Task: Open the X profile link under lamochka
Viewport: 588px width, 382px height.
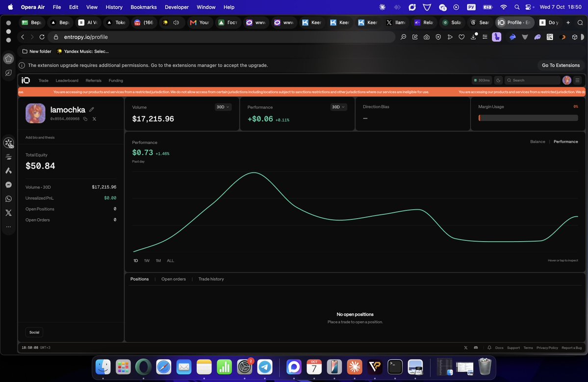Action: coord(94,119)
